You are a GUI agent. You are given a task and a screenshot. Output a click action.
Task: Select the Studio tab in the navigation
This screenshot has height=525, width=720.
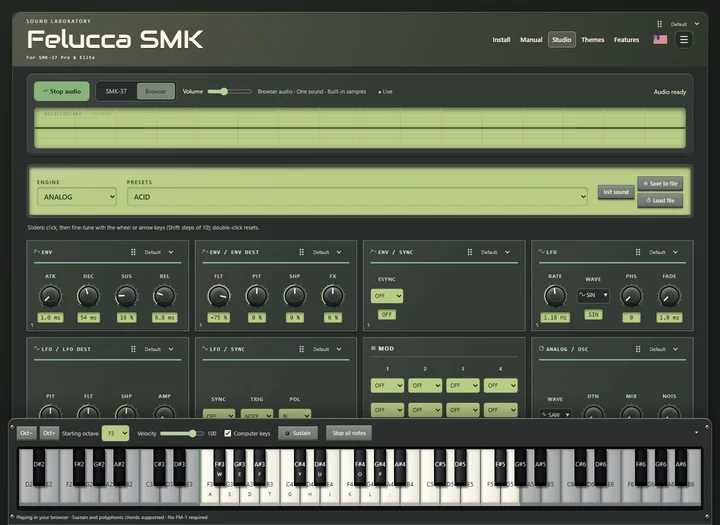coord(562,40)
